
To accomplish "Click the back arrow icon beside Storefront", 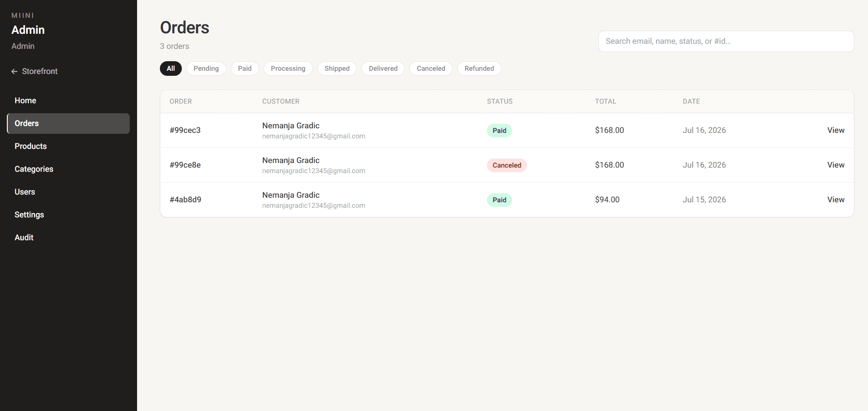I will 15,71.
